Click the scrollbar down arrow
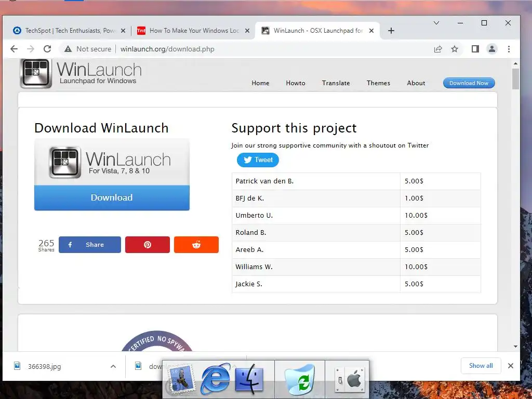The height and width of the screenshot is (399, 532). click(x=515, y=347)
